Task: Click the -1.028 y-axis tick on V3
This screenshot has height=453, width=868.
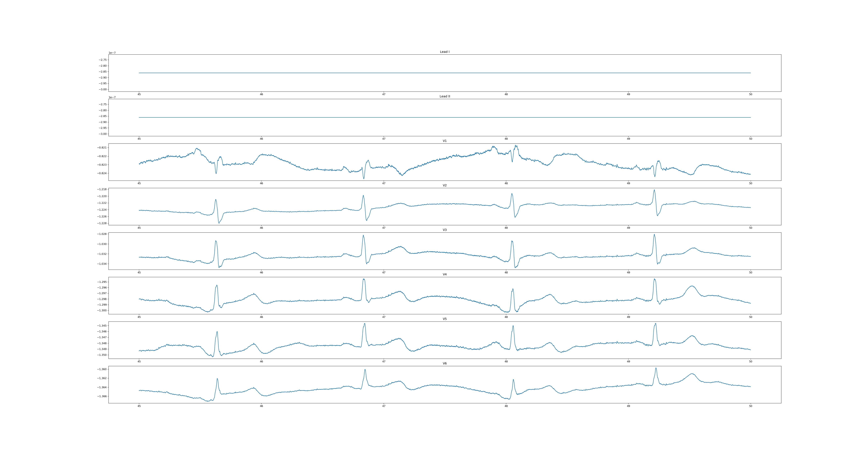Action: tap(102, 234)
